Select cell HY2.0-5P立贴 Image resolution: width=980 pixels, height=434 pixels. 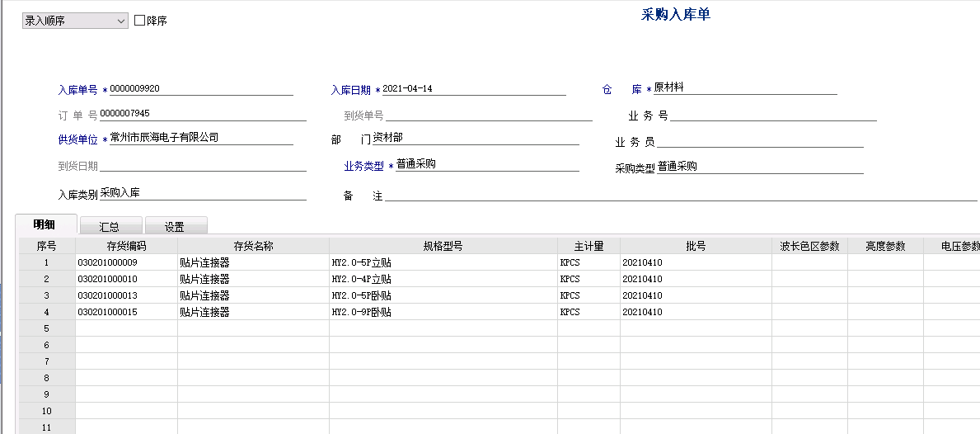coord(443,262)
